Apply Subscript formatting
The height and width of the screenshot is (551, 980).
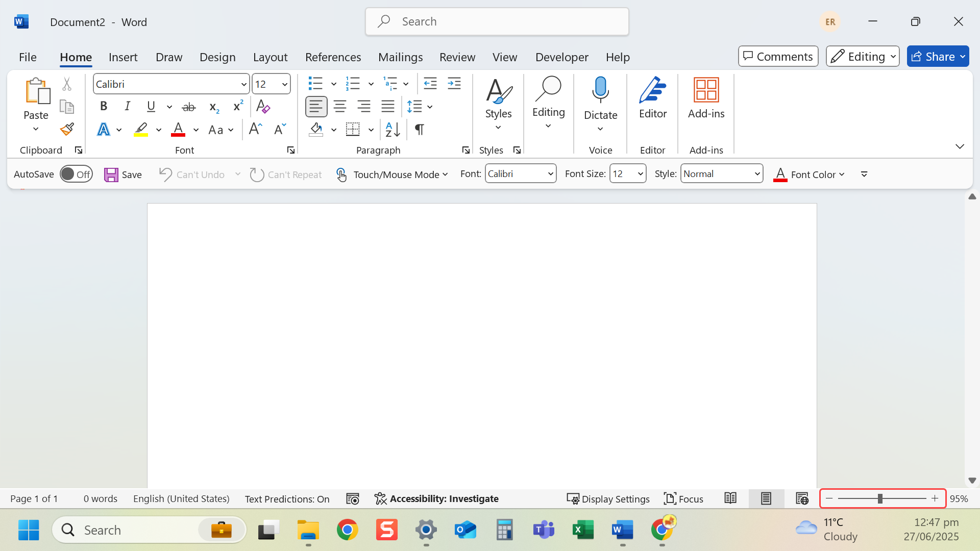click(x=214, y=107)
